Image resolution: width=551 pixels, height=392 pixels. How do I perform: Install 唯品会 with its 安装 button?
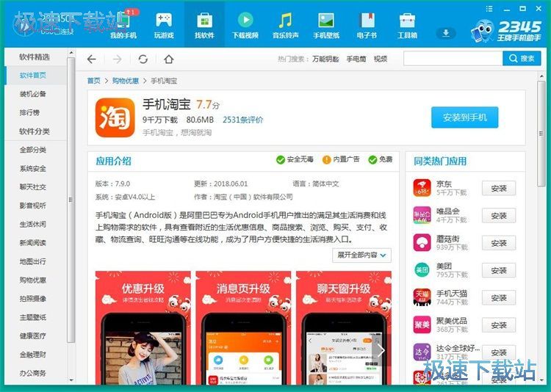(x=499, y=216)
